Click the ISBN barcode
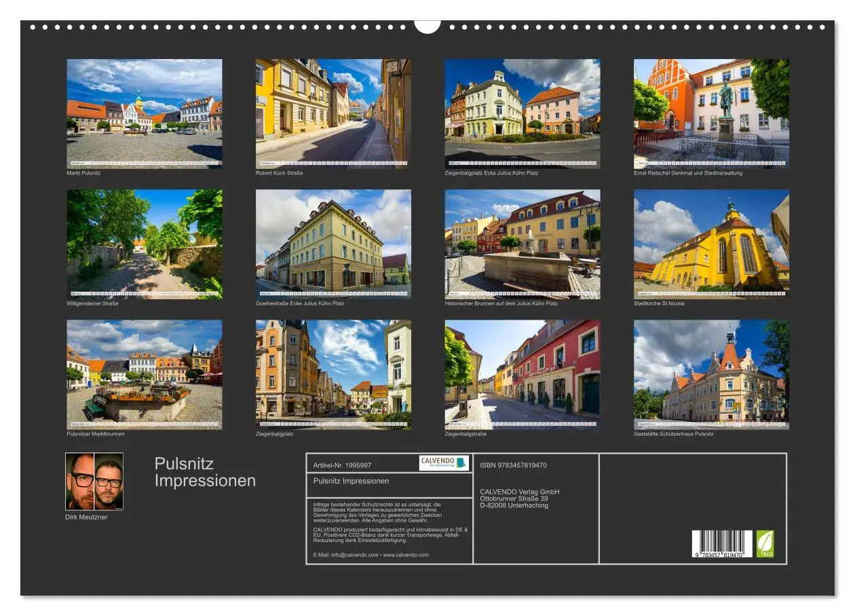Screen dimensions: 855x616 point(722,544)
